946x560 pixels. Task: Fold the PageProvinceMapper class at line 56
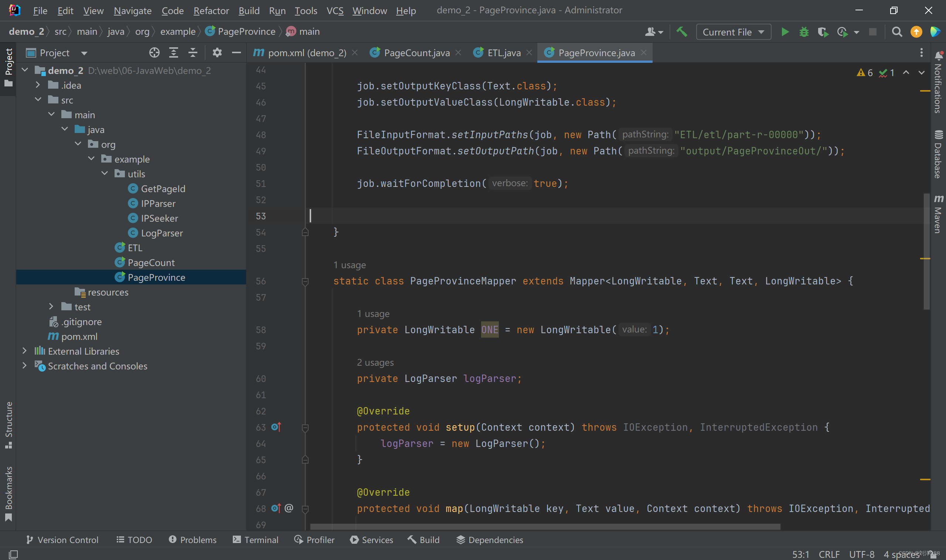[305, 281]
